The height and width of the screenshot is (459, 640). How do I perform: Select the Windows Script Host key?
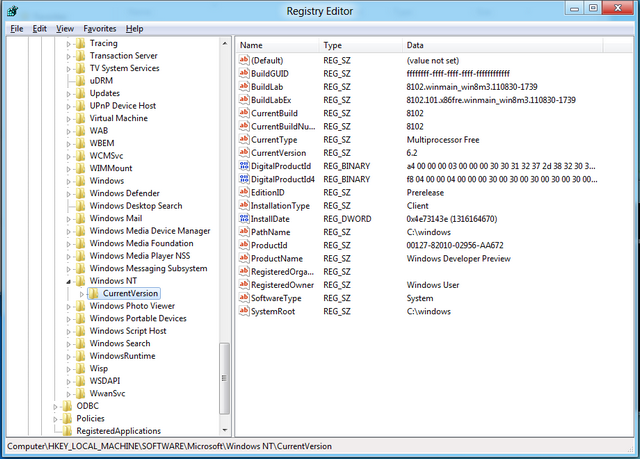[x=128, y=331]
